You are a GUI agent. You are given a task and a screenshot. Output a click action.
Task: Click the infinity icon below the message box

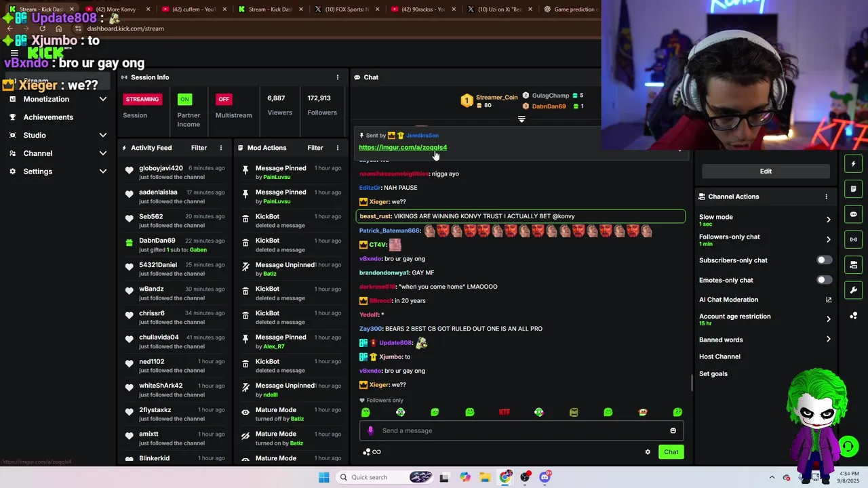click(x=376, y=452)
